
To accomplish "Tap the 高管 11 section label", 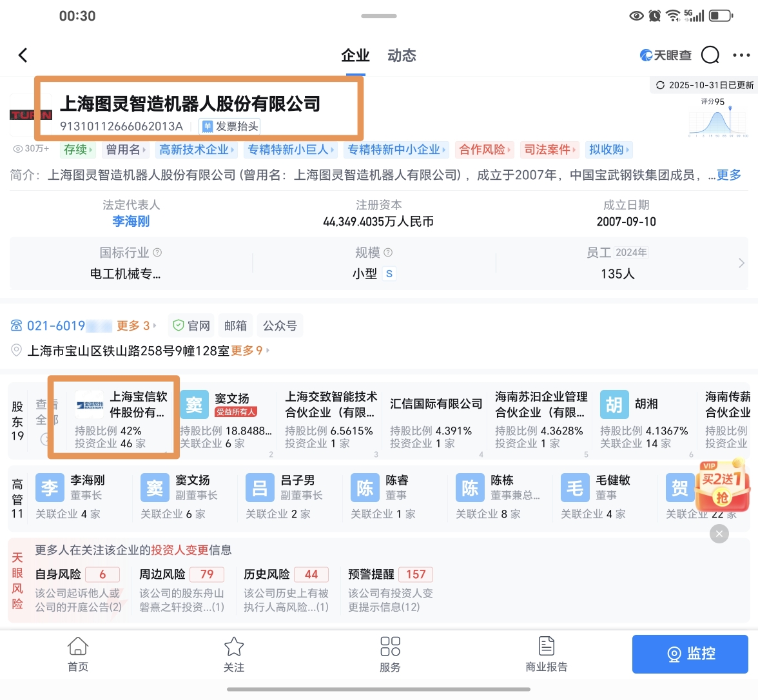I will (x=17, y=498).
